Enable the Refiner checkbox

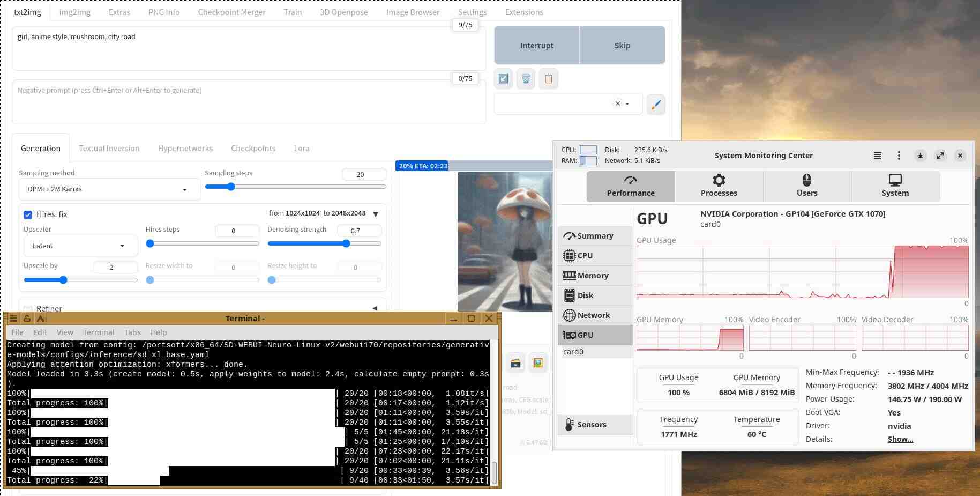tap(28, 309)
